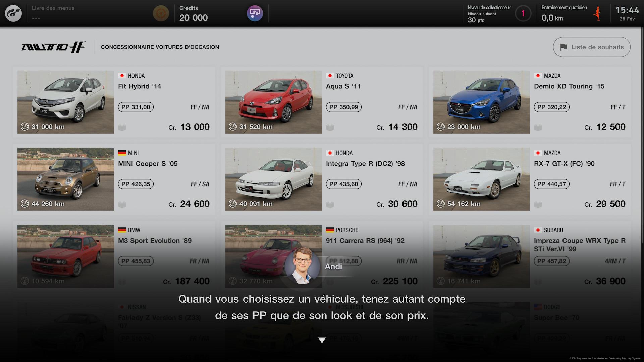
Task: Click the Crédits 20 000 balance
Action: pyautogui.click(x=194, y=14)
